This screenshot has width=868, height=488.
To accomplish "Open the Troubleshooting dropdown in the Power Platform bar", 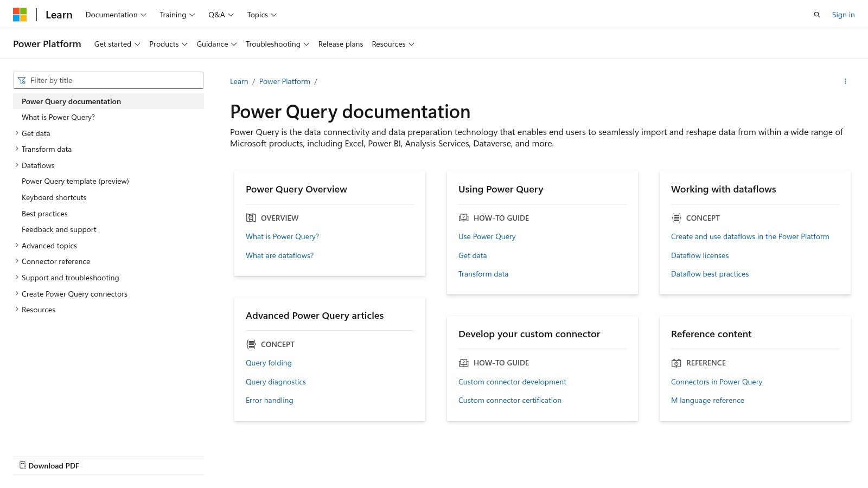I will tap(277, 44).
